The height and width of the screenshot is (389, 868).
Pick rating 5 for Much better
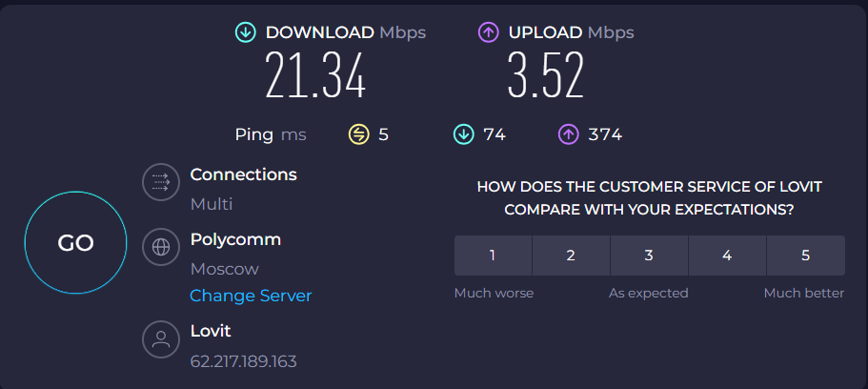click(x=806, y=256)
